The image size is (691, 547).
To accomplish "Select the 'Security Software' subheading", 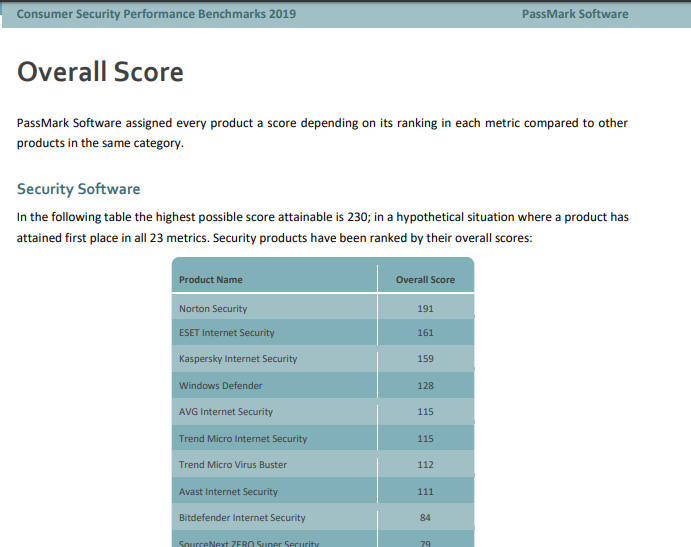I will coord(78,189).
